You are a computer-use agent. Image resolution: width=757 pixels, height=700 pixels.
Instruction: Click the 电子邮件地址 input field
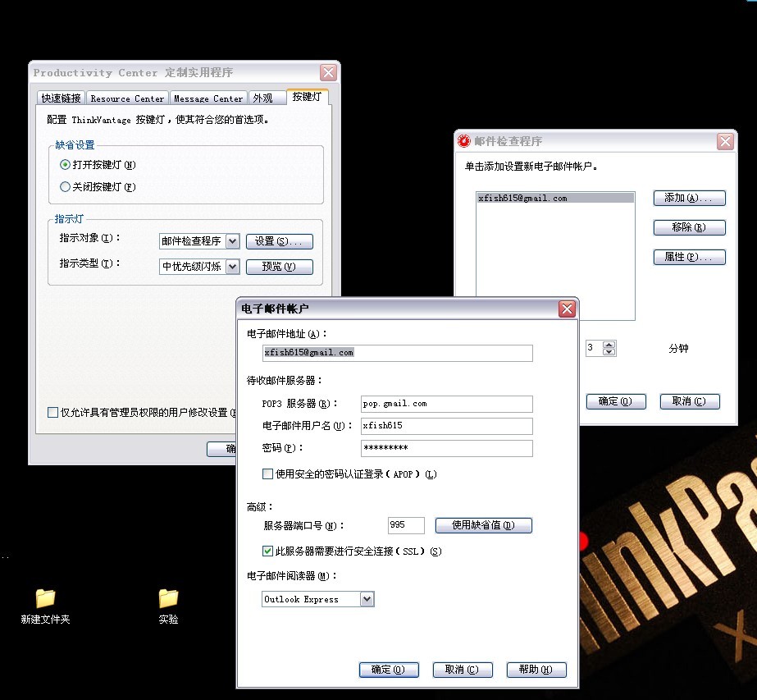tap(397, 353)
